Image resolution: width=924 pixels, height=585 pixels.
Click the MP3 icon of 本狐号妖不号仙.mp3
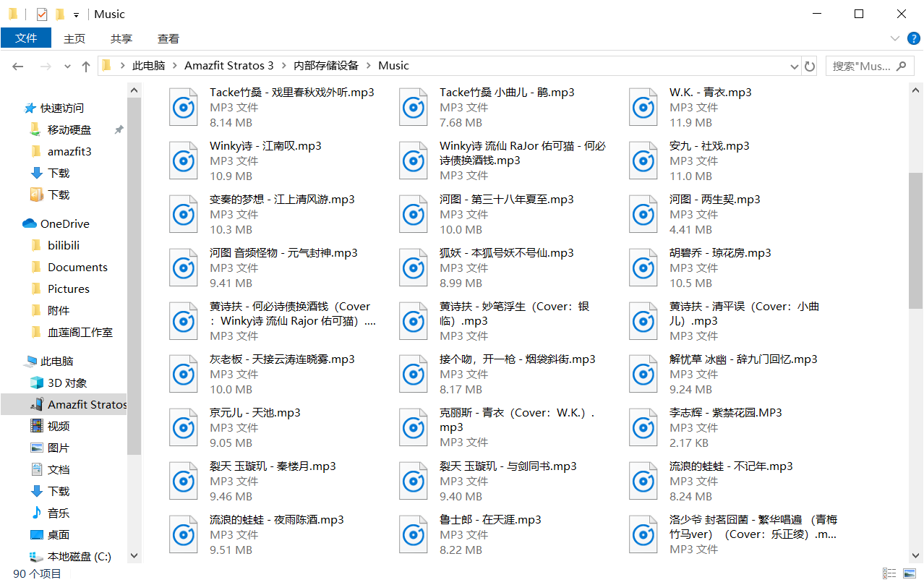tap(414, 268)
